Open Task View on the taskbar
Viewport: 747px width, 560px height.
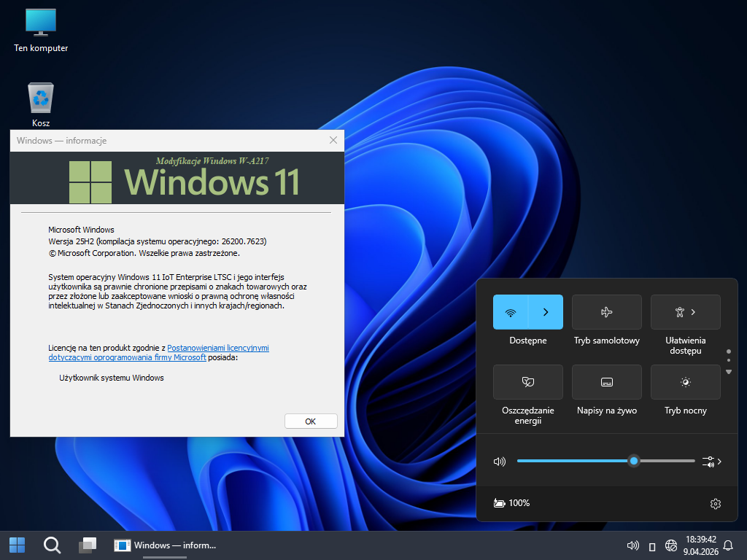[88, 545]
